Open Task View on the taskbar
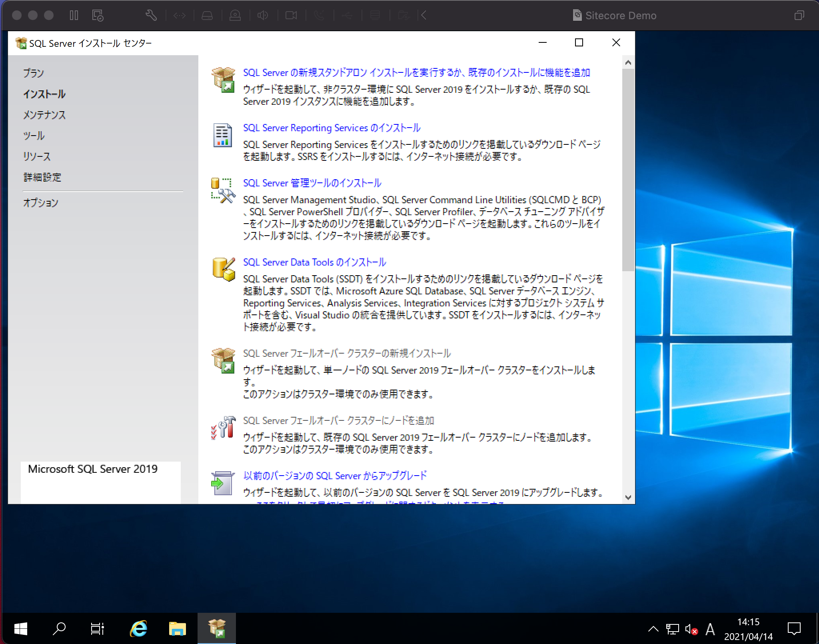Screen dimensions: 819x644 (x=97, y=628)
